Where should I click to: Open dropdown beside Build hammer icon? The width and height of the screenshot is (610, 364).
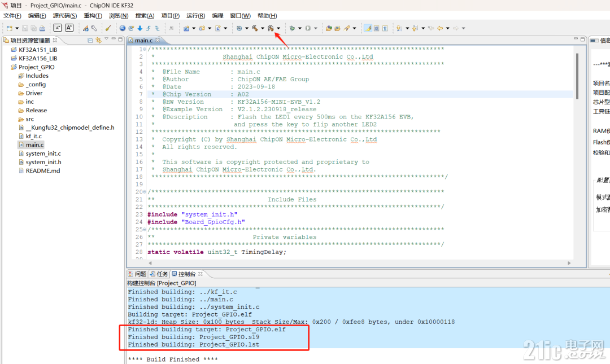(x=263, y=28)
